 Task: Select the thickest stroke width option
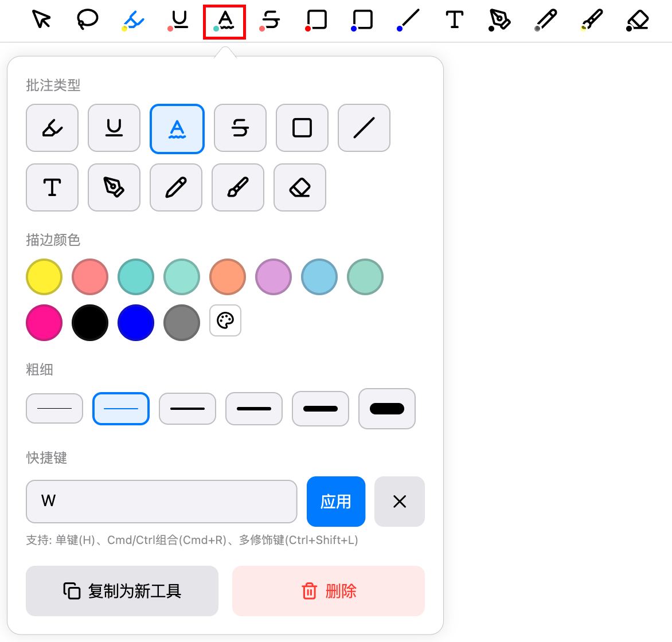pyautogui.click(x=387, y=409)
